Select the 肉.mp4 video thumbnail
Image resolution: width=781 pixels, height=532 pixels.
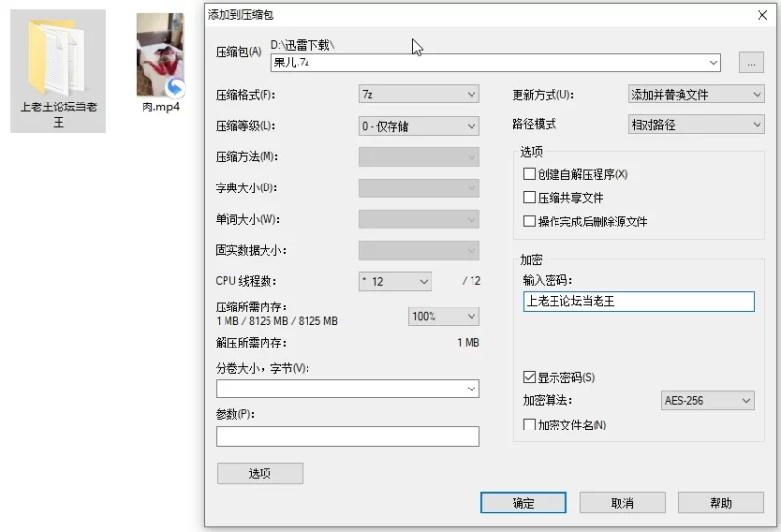pos(160,55)
